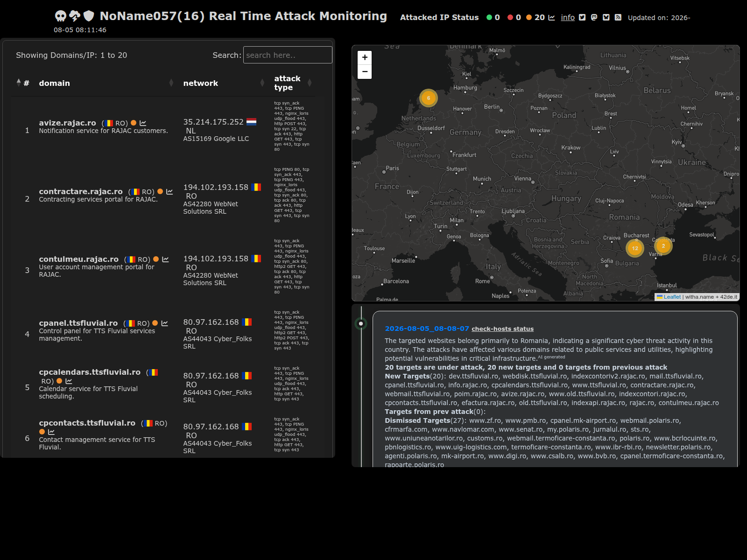Open the header status chart icon

click(x=551, y=18)
